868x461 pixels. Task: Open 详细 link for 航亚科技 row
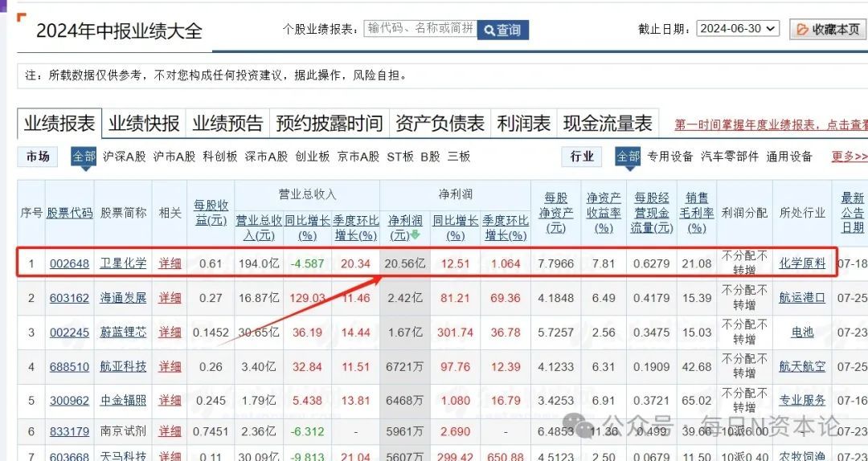click(170, 367)
